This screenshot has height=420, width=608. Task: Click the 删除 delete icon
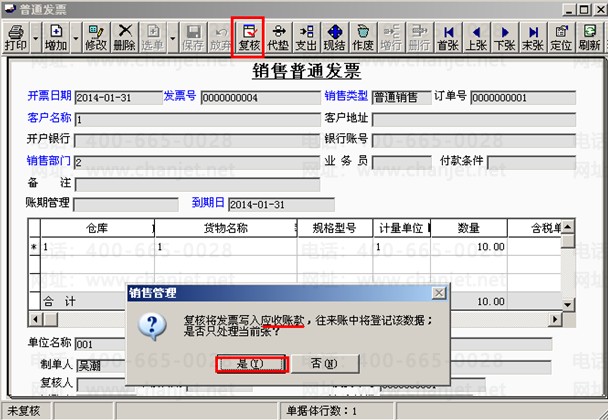tap(124, 38)
